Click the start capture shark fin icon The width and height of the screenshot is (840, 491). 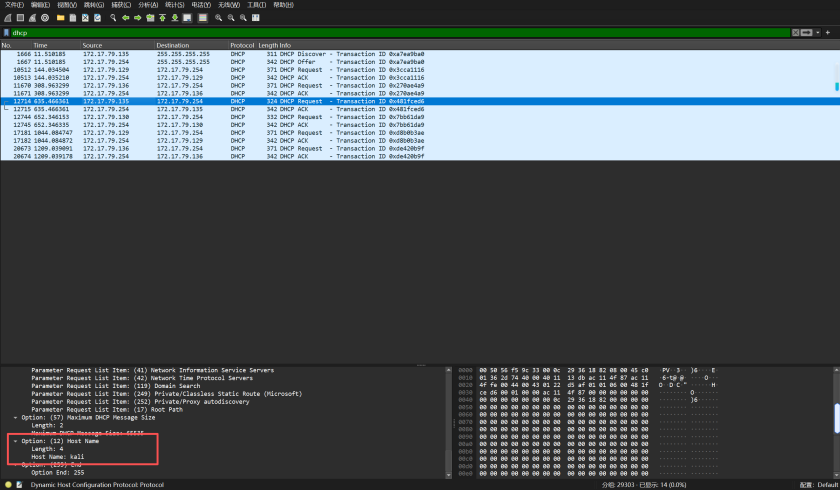[7, 18]
